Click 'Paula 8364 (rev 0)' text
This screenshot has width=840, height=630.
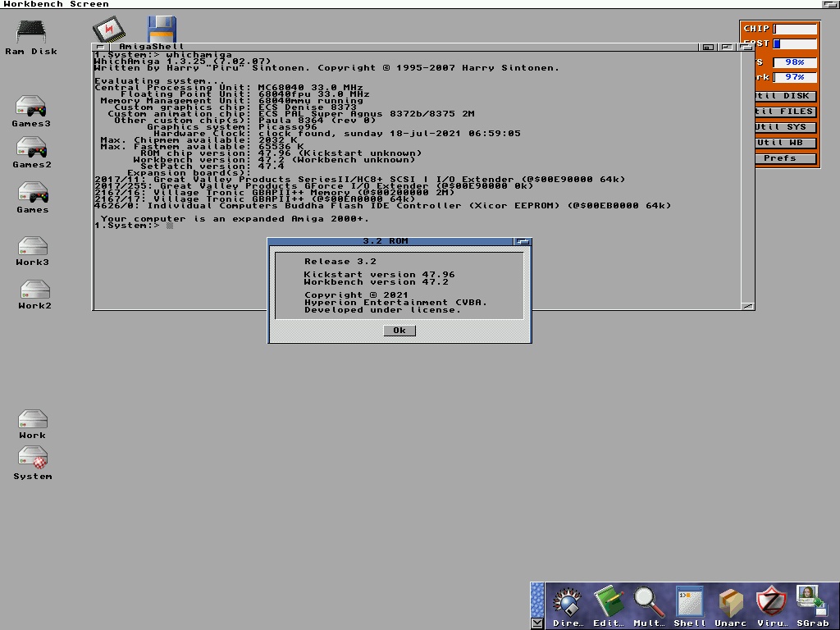coord(317,120)
